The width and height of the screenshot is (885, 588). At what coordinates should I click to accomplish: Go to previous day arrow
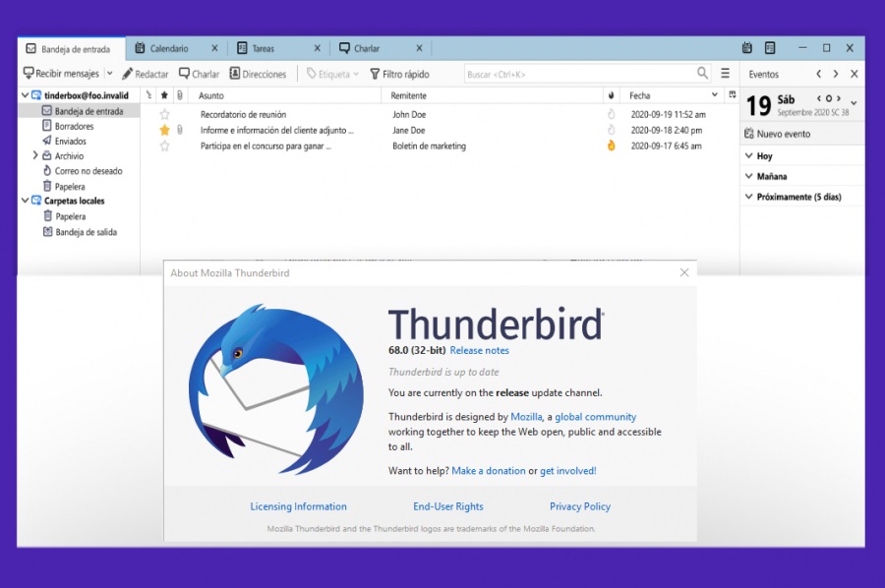point(818,98)
